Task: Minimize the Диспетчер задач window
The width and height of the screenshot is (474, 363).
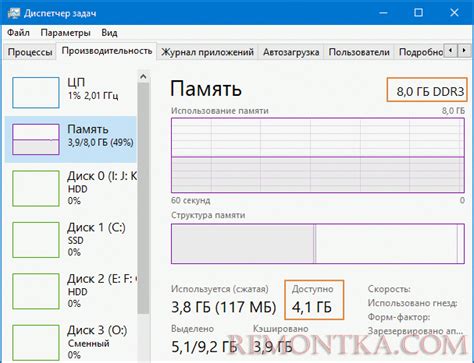Action: pyautogui.click(x=383, y=13)
